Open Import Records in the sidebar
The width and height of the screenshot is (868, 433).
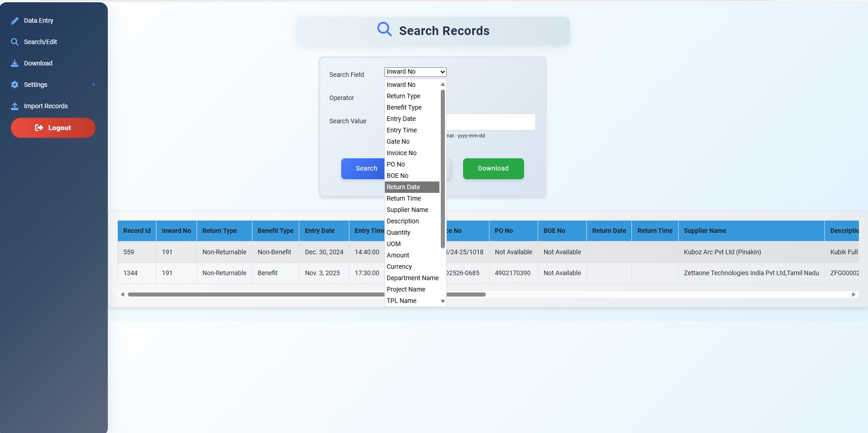tap(45, 106)
